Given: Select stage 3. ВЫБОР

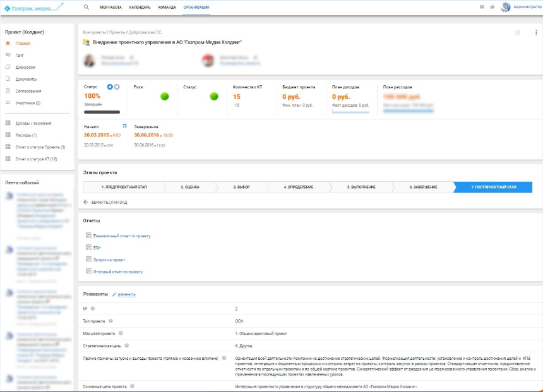Looking at the screenshot, I should tap(241, 187).
